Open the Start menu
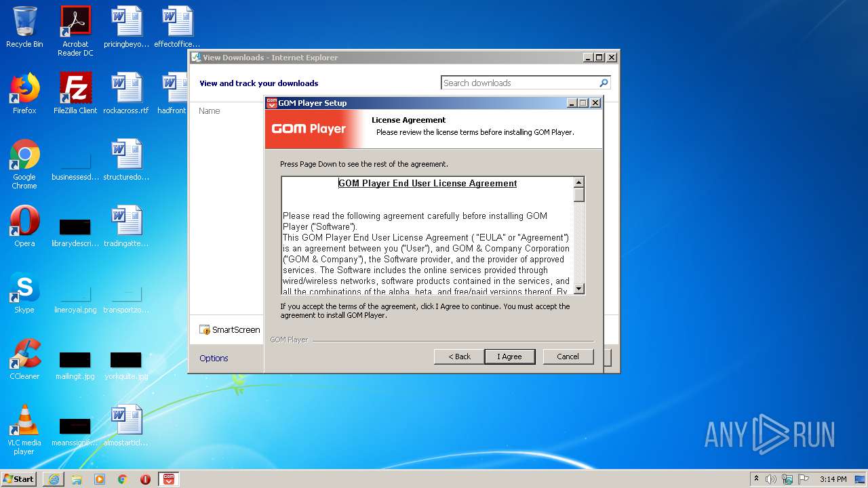868x488 pixels. (18, 479)
